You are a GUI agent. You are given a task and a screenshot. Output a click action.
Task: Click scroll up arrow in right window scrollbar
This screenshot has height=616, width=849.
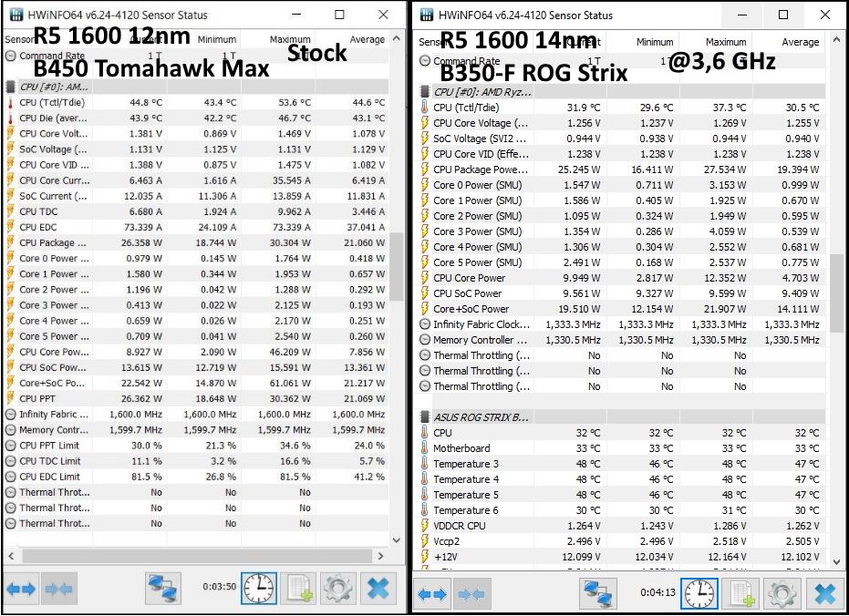[836, 41]
